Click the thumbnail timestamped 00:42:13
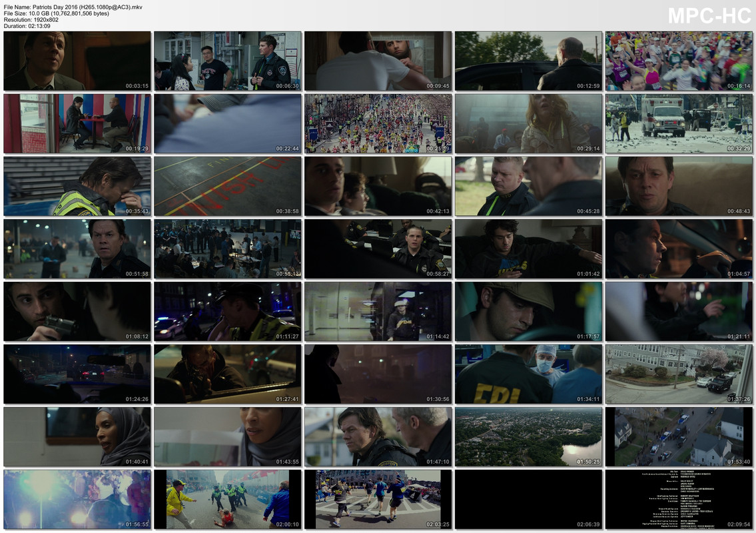The height and width of the screenshot is (533, 756). tap(378, 186)
